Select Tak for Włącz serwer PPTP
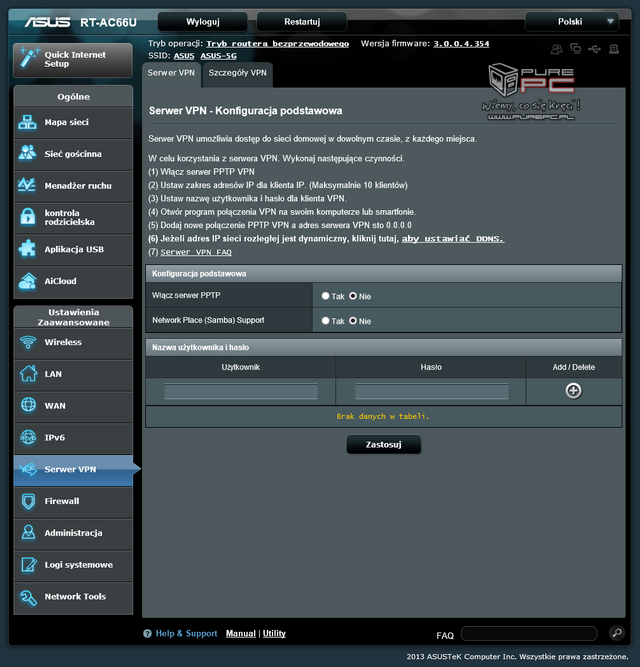This screenshot has height=667, width=640. tap(325, 296)
